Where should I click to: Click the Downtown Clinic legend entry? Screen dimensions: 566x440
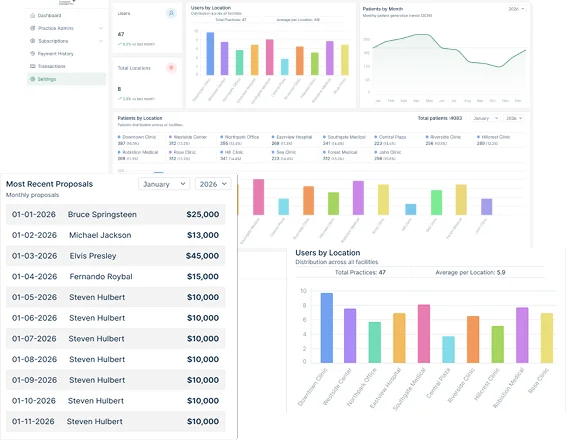137,140
